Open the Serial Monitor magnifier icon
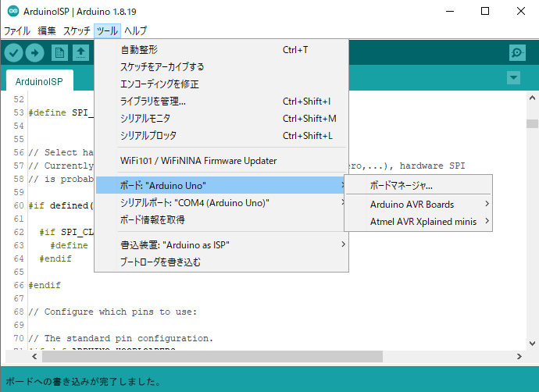The image size is (539, 392). point(516,52)
